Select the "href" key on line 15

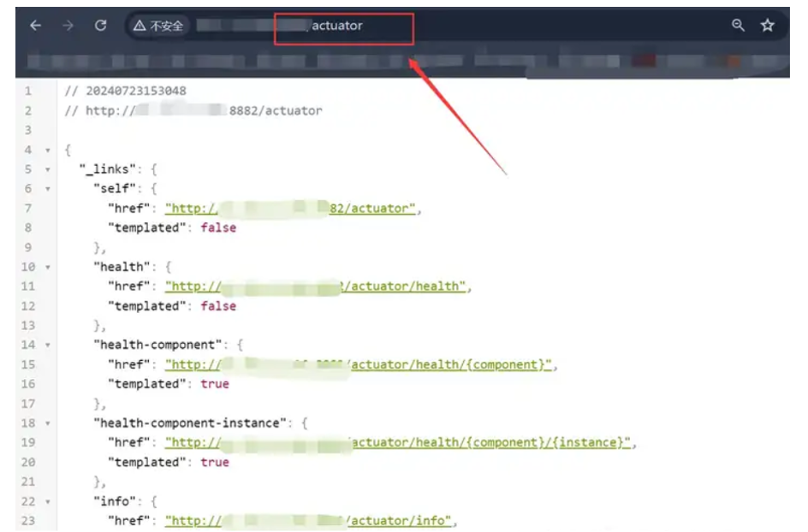(129, 364)
